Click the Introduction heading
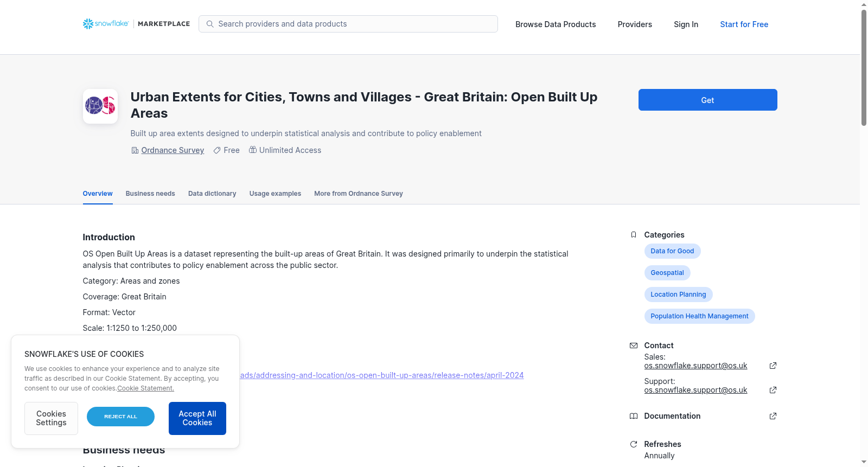The height and width of the screenshot is (467, 868). 108,237
